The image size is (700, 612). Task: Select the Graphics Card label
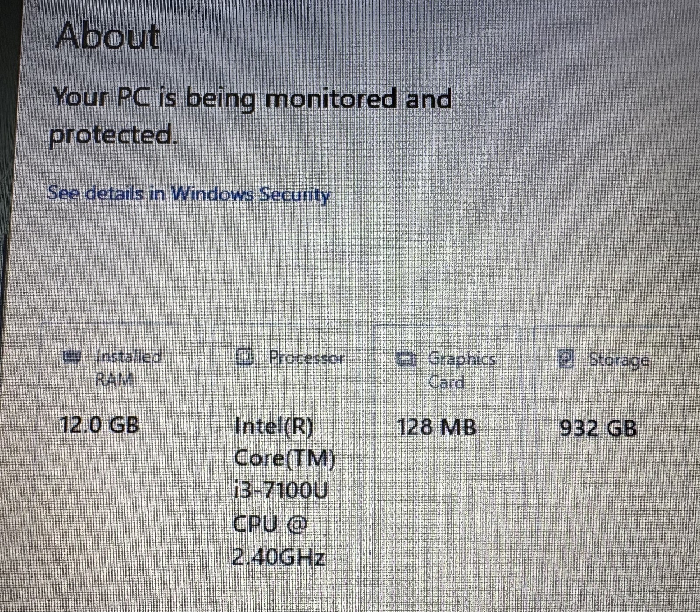(462, 371)
